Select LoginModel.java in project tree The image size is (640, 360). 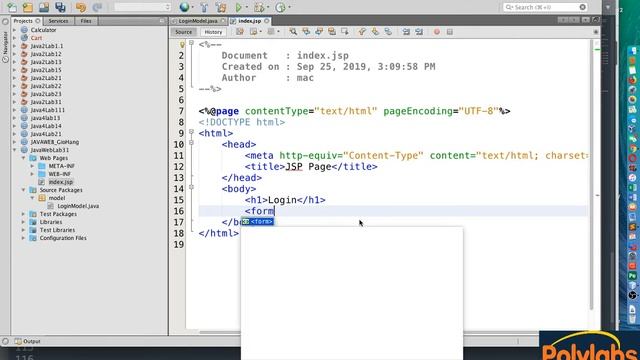[78, 206]
